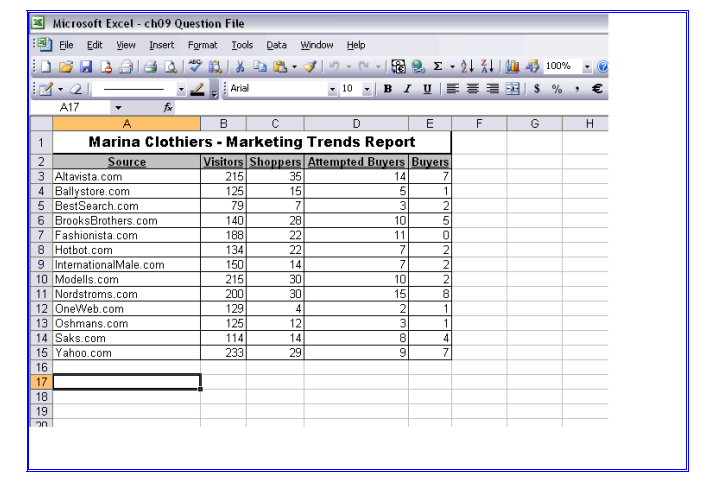Create a new blank workbook
Screen dimensions: 707x483
tap(46, 67)
